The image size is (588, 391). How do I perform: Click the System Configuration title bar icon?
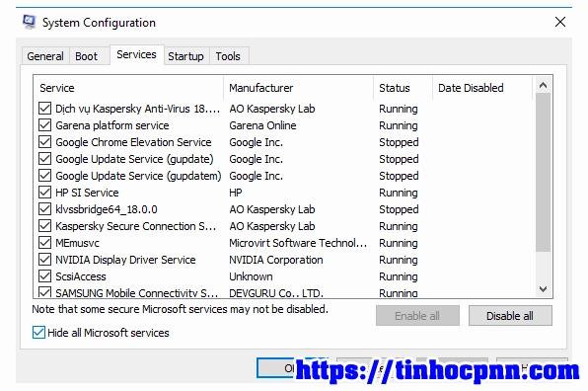click(30, 22)
